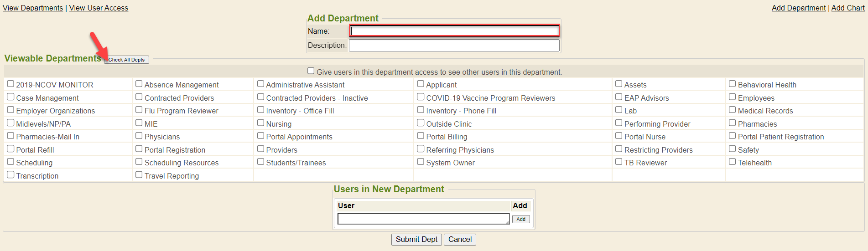This screenshot has height=251, width=868.
Task: Click the Add Chart link
Action: (x=847, y=8)
